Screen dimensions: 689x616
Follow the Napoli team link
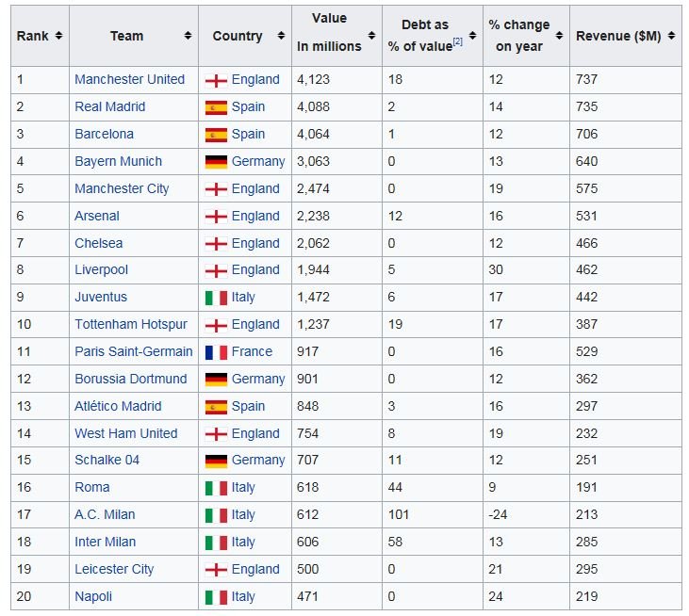(x=93, y=596)
